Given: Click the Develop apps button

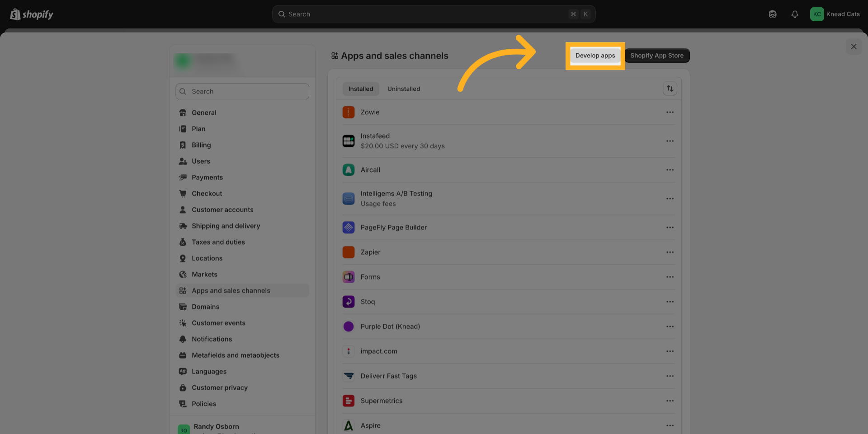Looking at the screenshot, I should (595, 56).
